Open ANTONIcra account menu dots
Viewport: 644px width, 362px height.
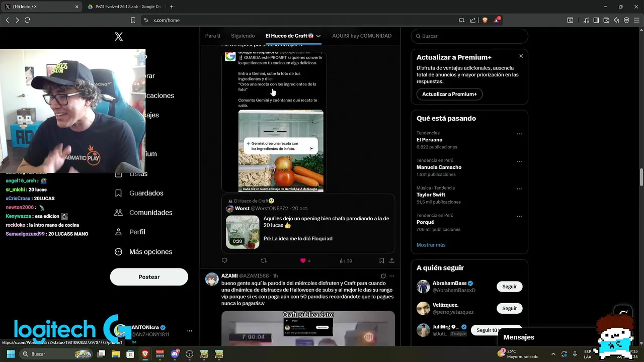[x=190, y=331]
